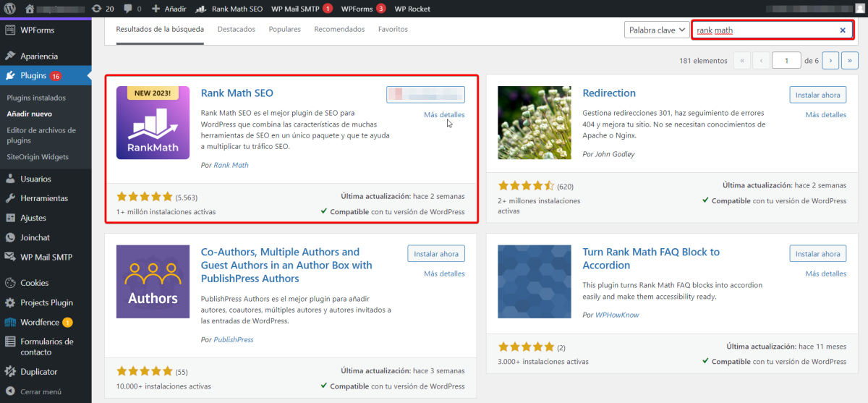Click the Redirection plugin thumbnail

pyautogui.click(x=535, y=123)
